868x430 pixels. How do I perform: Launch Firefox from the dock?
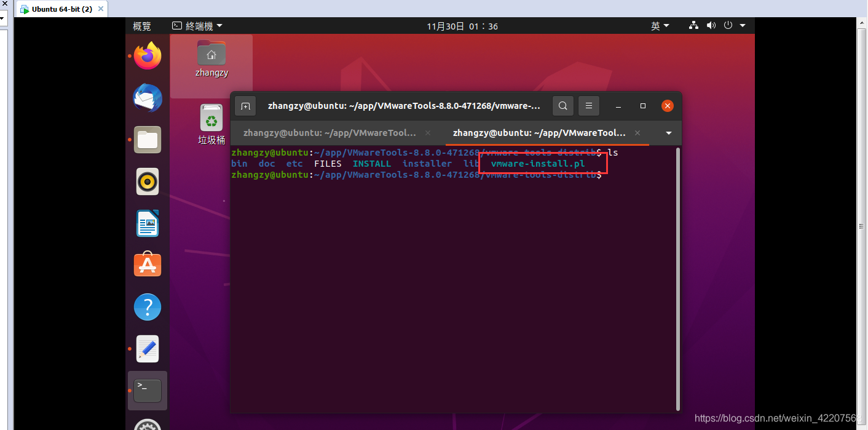point(147,55)
